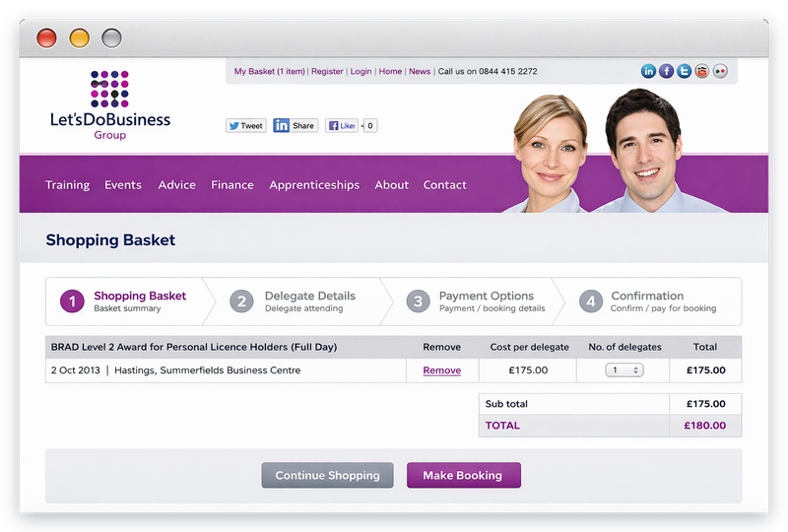Viewport: 788px width, 532px height.
Task: Open the Training menu
Action: pos(67,185)
